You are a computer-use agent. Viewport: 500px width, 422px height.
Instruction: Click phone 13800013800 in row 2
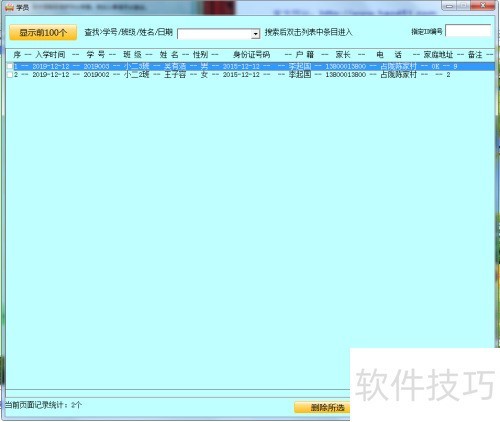(x=346, y=75)
